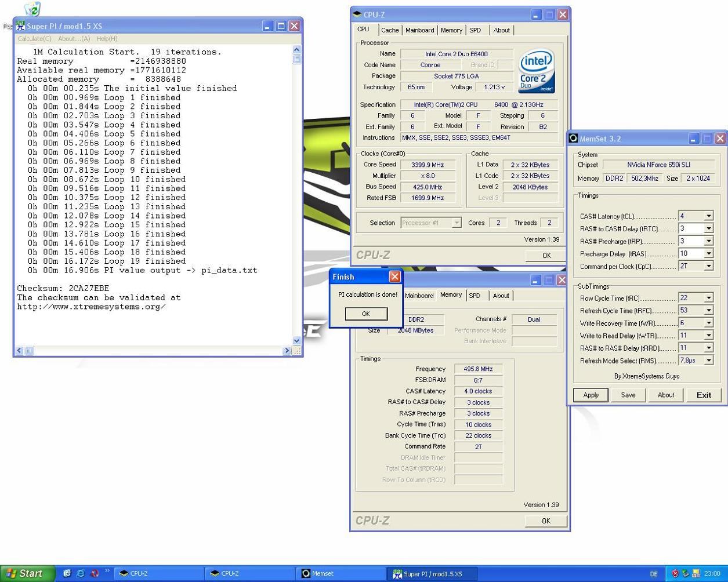Click the Frequency value 495.8 MHz
Viewport: 728px width, 582px height.
(x=479, y=369)
